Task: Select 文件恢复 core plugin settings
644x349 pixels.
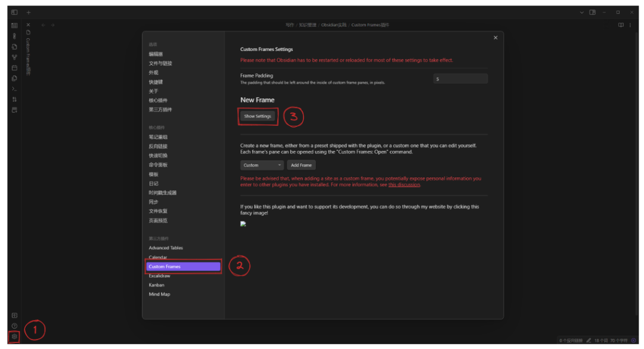Action: [158, 211]
